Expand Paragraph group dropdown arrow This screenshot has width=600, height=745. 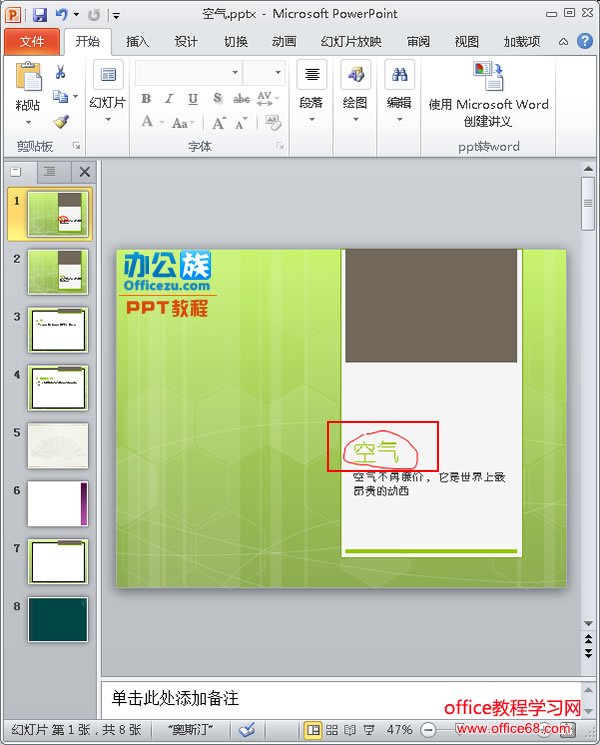pos(312,119)
